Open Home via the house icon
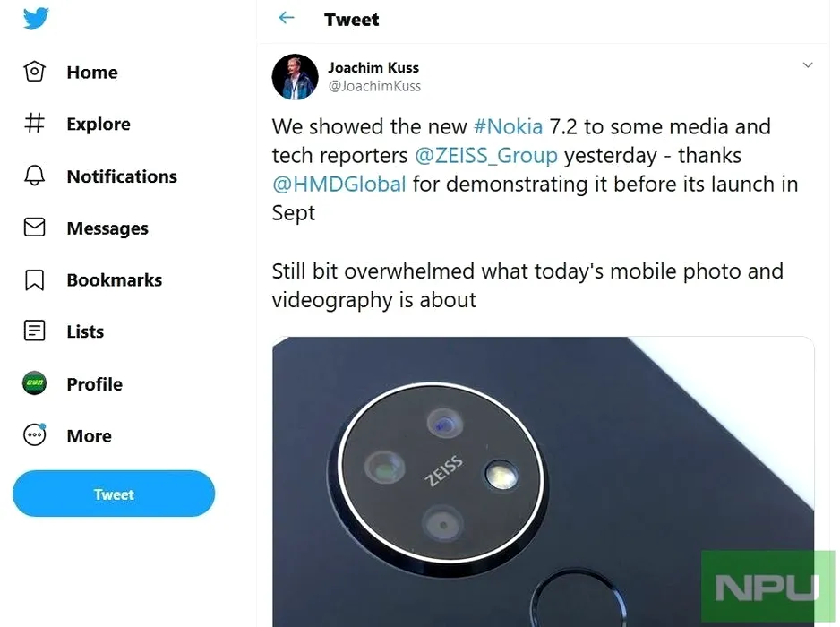The image size is (840, 627). tap(34, 72)
